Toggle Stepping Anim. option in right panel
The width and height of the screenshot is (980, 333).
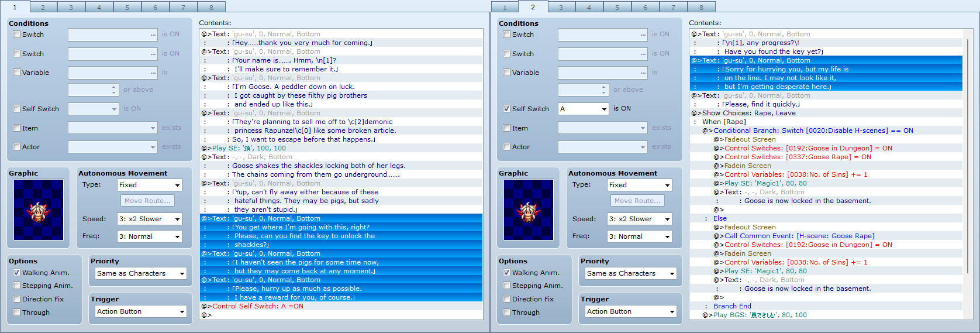click(507, 286)
